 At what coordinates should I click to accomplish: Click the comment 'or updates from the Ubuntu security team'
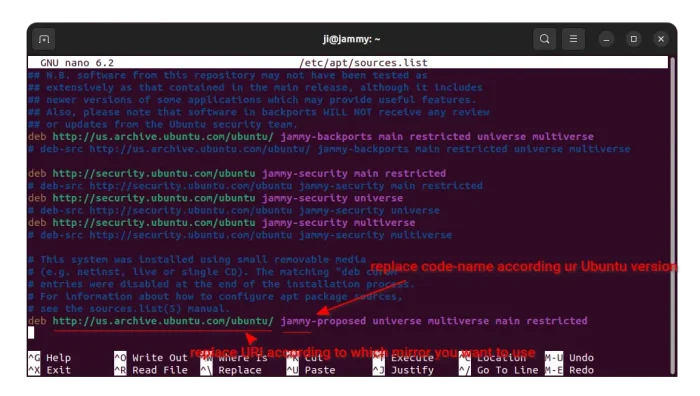coord(162,124)
